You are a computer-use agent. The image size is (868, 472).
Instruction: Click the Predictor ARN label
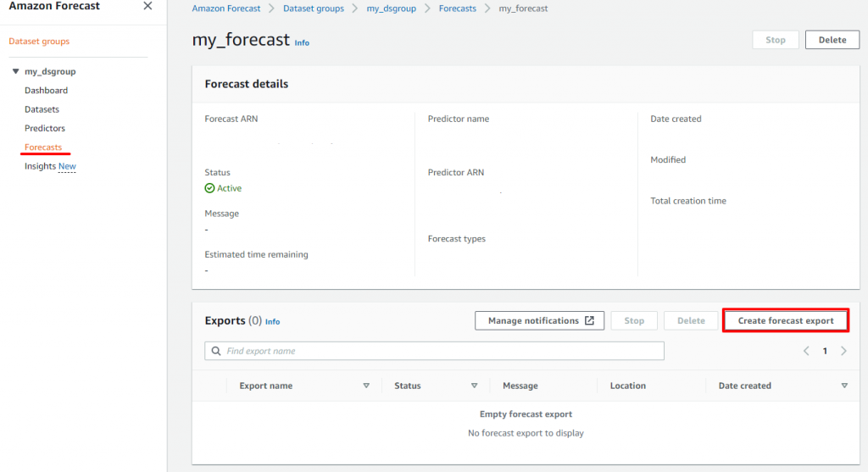[x=455, y=173]
